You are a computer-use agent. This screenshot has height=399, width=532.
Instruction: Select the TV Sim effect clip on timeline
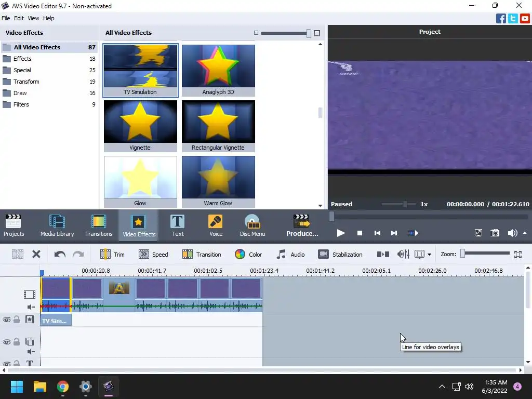(56, 320)
